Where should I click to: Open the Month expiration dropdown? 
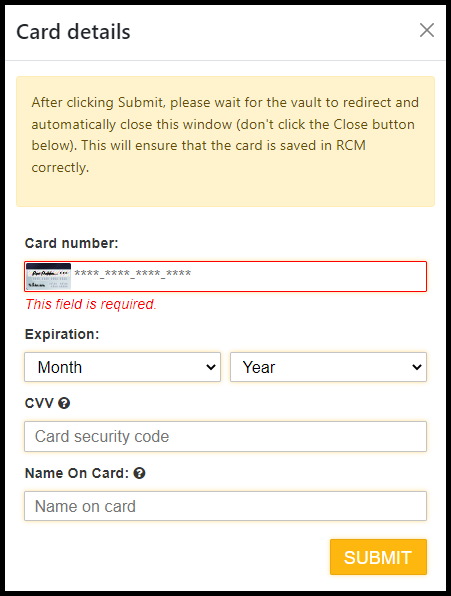pyautogui.click(x=122, y=367)
